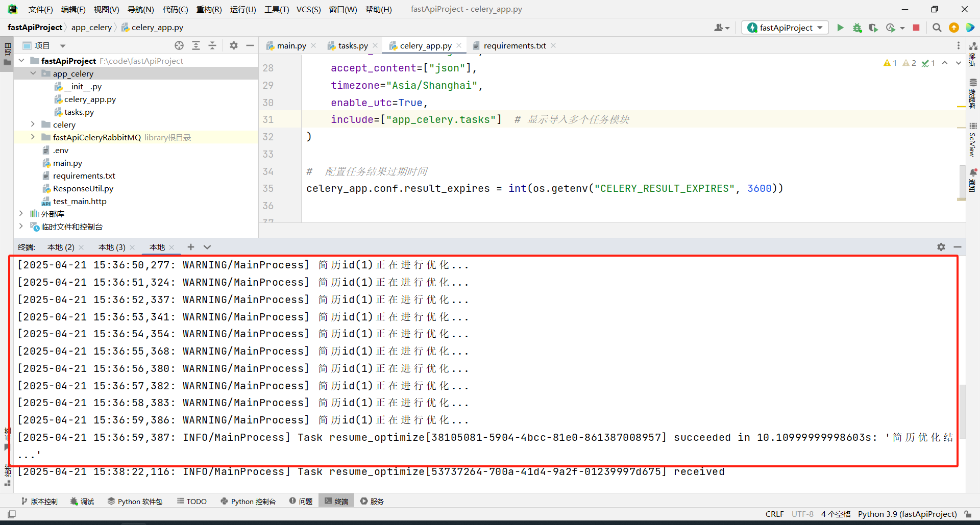
Task: Toggle tool window quick access bottom-left icon
Action: [x=12, y=514]
